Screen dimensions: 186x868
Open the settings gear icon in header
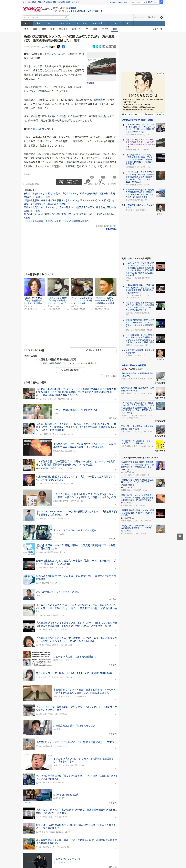tap(161, 18)
